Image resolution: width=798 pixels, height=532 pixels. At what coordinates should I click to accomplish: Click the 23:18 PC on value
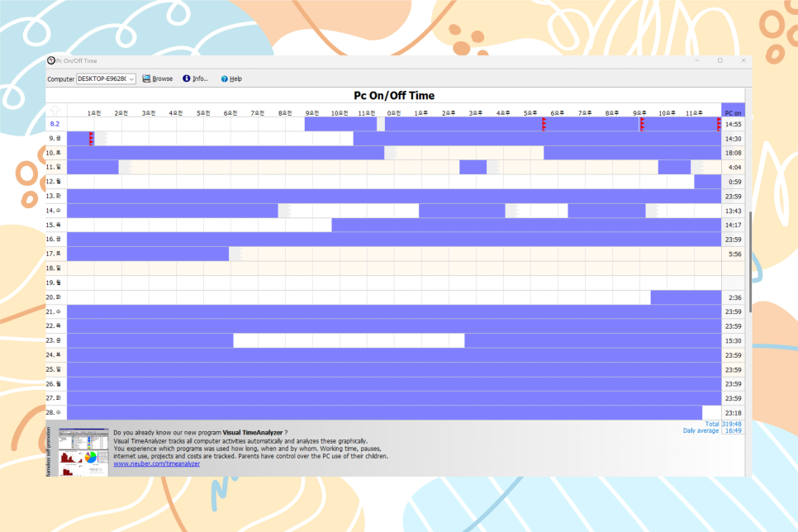point(734,413)
